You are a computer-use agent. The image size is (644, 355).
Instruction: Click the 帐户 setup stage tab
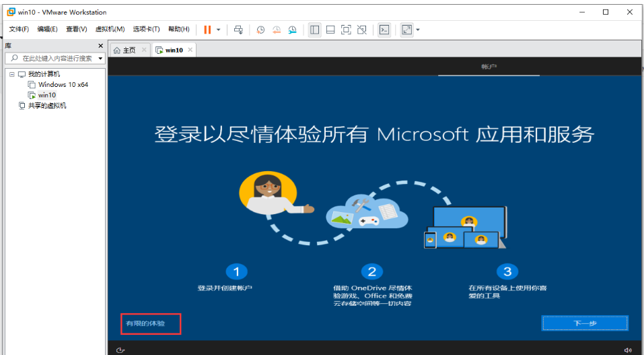coord(489,66)
